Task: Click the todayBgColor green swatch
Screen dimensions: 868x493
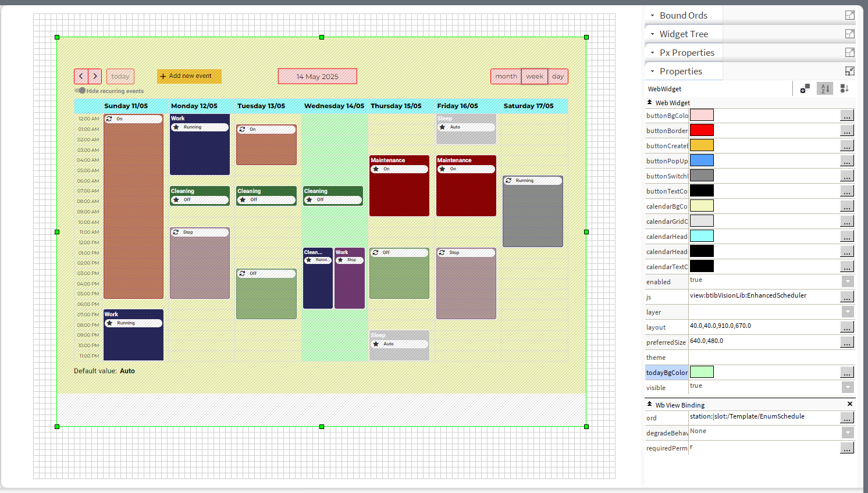Action: tap(702, 372)
